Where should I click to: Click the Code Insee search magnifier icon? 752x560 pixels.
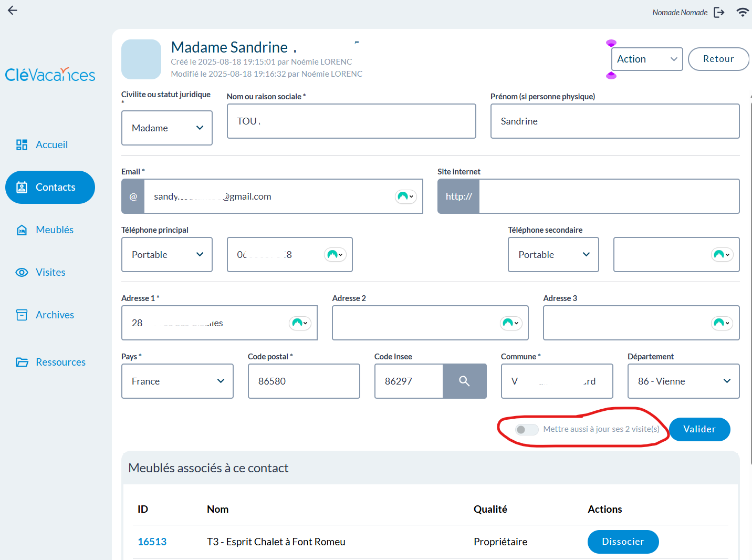pos(464,381)
